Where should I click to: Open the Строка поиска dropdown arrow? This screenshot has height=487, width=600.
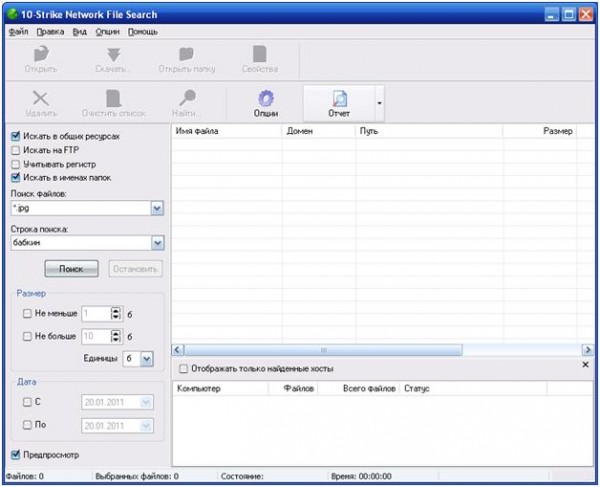(157, 243)
